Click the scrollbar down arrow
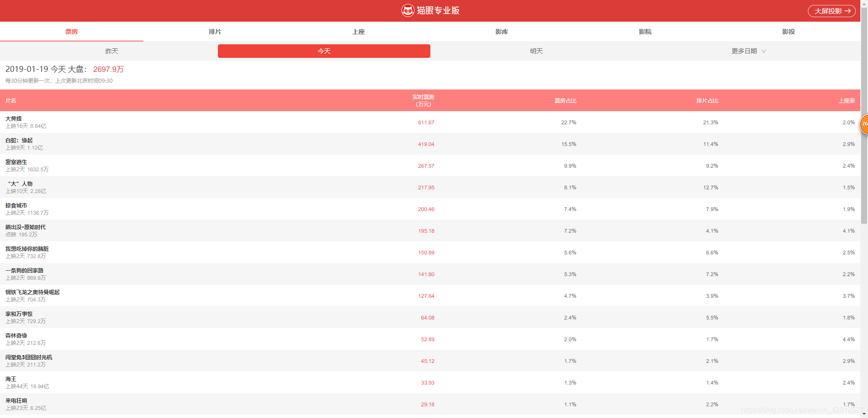The image size is (868, 418). [x=864, y=414]
